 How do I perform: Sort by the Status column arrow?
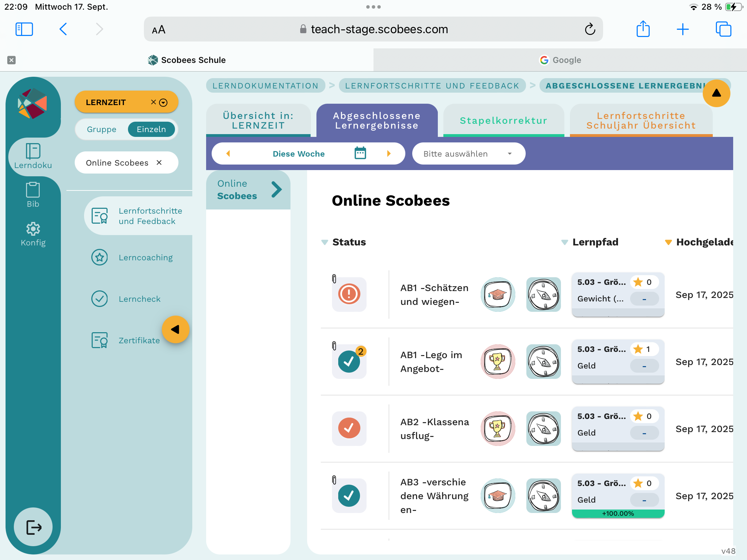[324, 242]
